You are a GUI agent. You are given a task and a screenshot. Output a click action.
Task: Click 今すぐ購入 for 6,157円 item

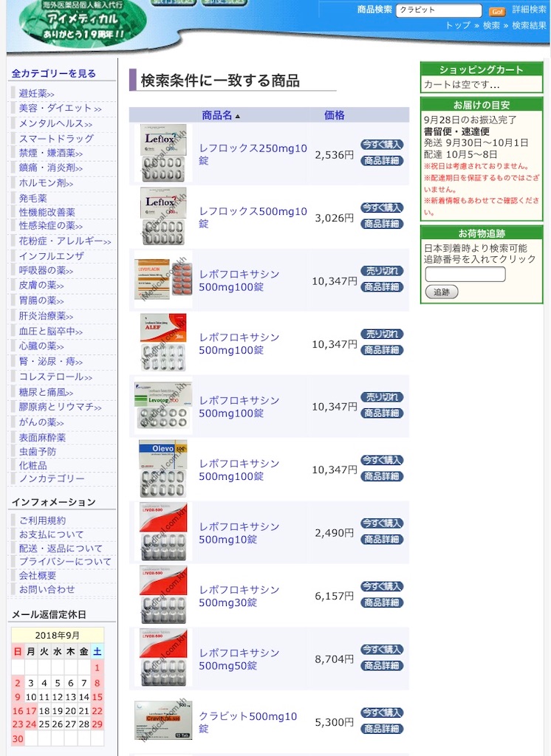tap(382, 587)
